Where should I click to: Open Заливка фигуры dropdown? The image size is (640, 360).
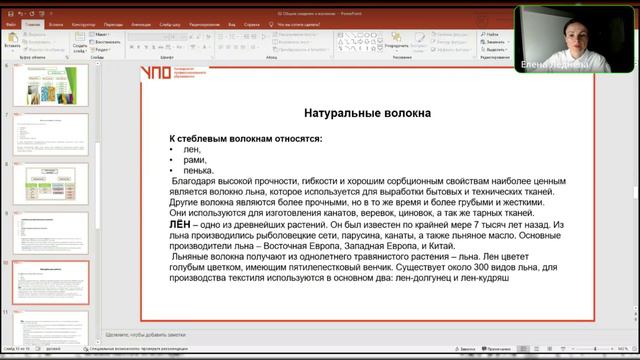coord(449,35)
